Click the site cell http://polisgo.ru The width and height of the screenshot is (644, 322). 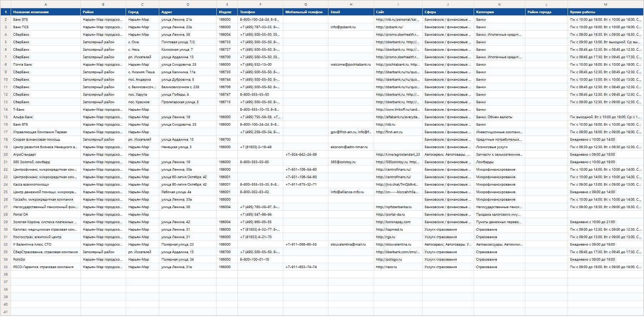pos(398,260)
